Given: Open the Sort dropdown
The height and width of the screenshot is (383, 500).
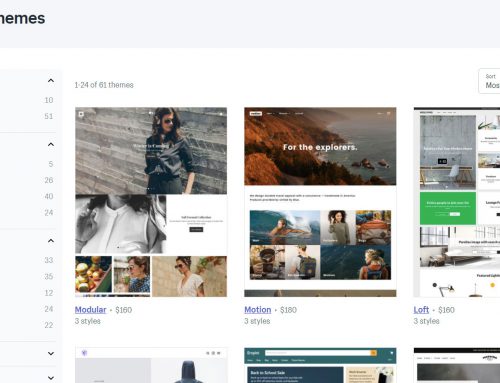Looking at the screenshot, I should (x=489, y=81).
